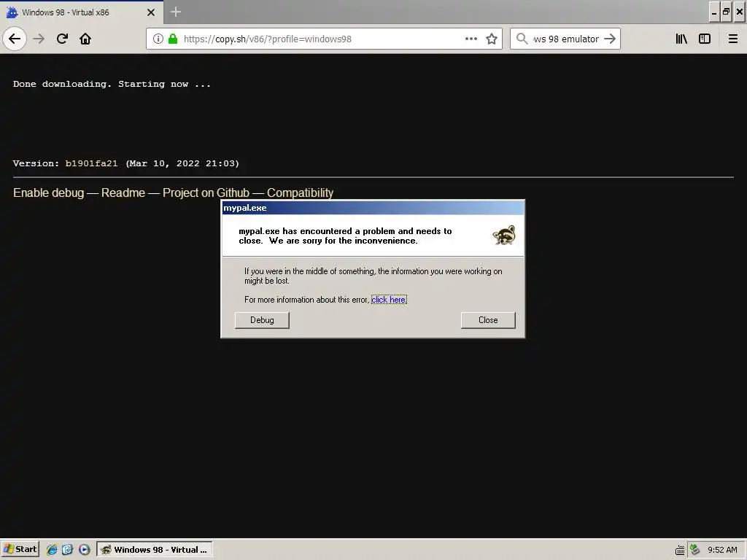
Task: Open the Start menu
Action: 20,550
